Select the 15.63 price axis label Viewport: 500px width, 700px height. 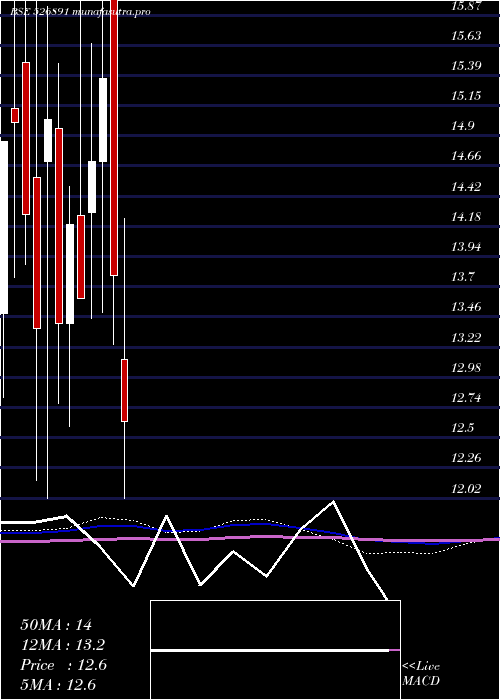click(x=466, y=36)
